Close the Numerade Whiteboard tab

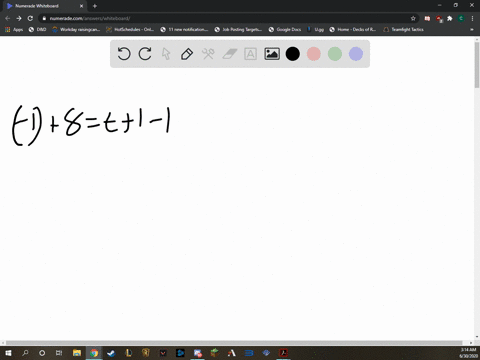click(x=81, y=6)
